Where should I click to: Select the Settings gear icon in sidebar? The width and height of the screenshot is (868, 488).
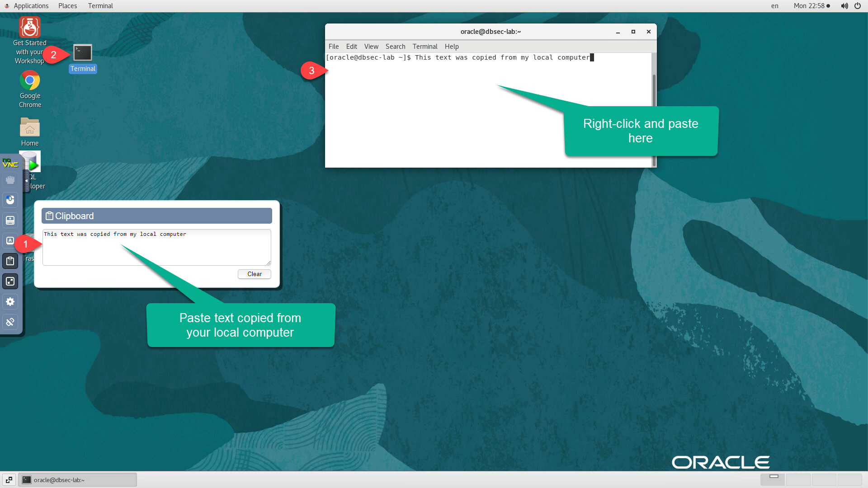10,301
